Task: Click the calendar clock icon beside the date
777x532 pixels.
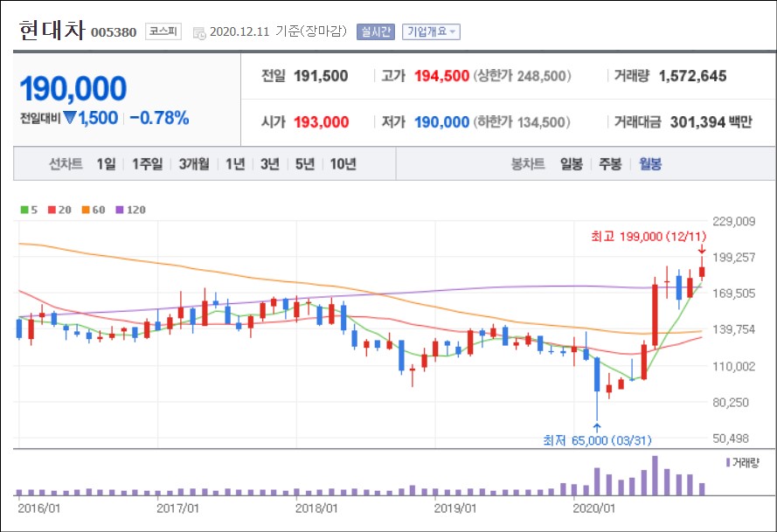Action: 199,33
